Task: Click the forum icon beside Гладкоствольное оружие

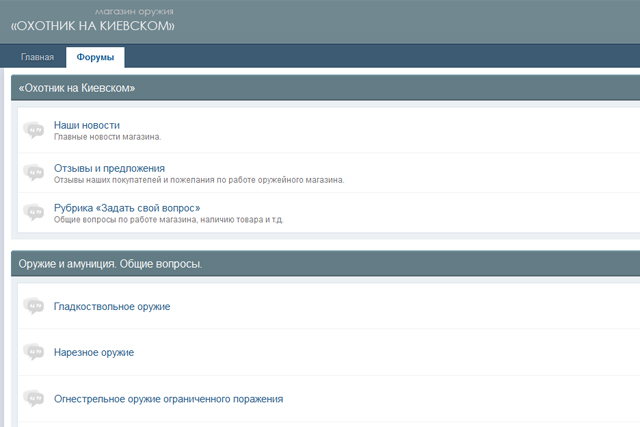Action: coord(33,306)
